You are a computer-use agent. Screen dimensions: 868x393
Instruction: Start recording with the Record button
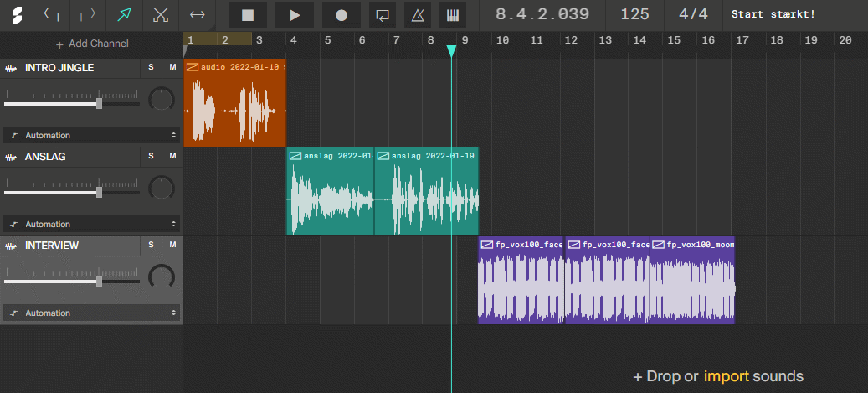341,15
